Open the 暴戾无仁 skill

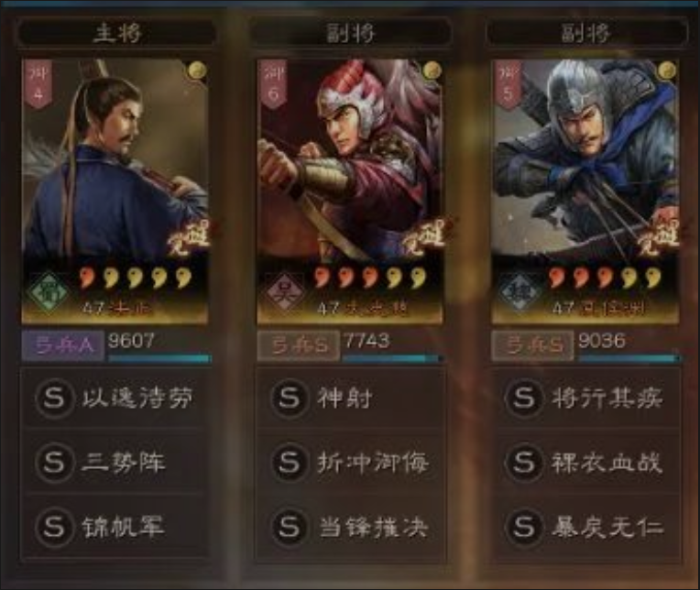[585, 527]
